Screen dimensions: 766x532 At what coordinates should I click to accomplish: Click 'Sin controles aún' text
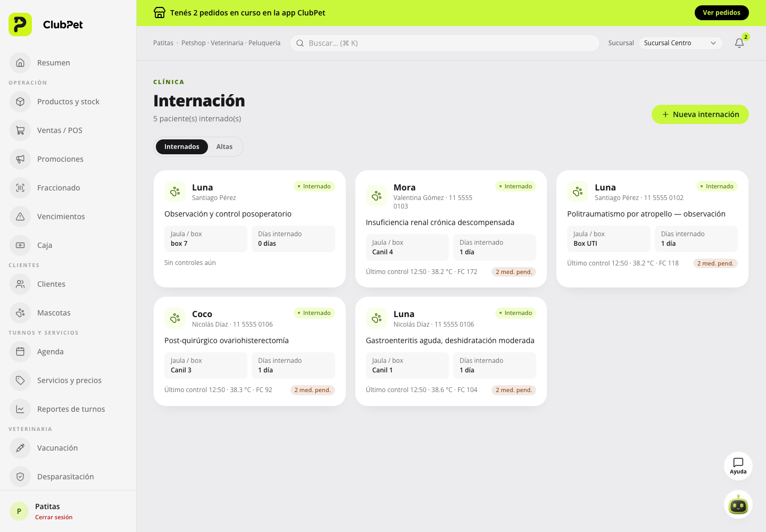point(190,263)
